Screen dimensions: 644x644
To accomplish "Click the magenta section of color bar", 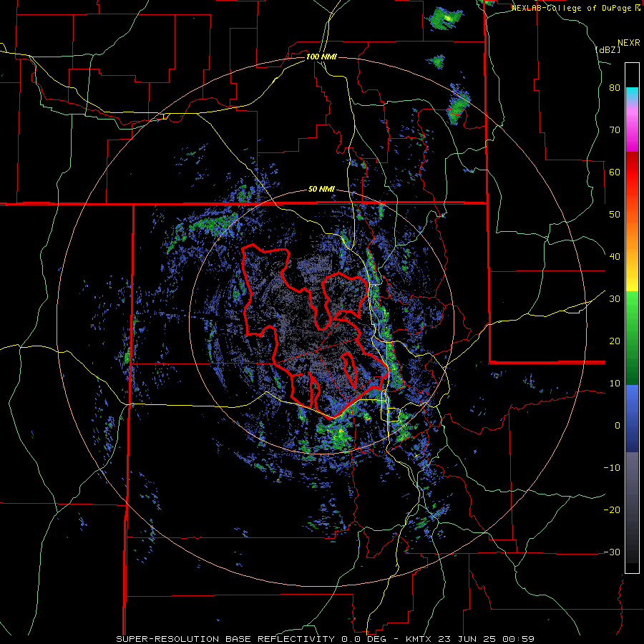I will tap(632, 131).
